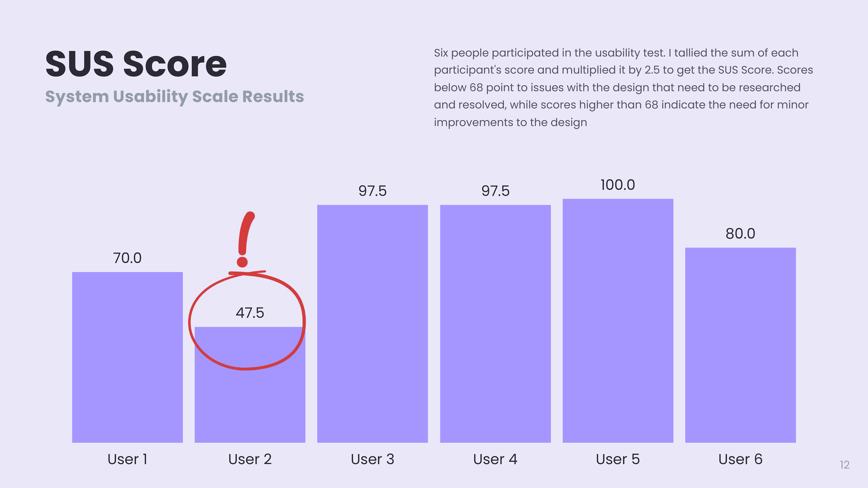Click the 70.0 value label
The height and width of the screenshot is (488, 868).
click(x=127, y=258)
